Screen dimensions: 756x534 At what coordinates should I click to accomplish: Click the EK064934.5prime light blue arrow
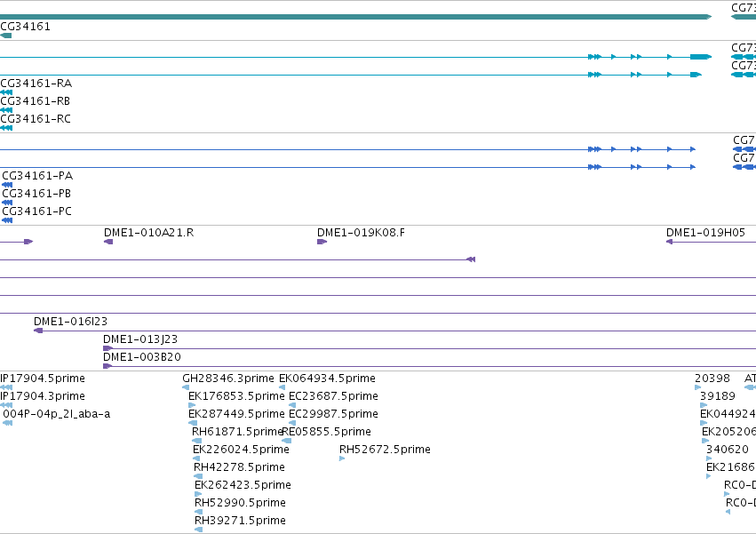pos(282,387)
